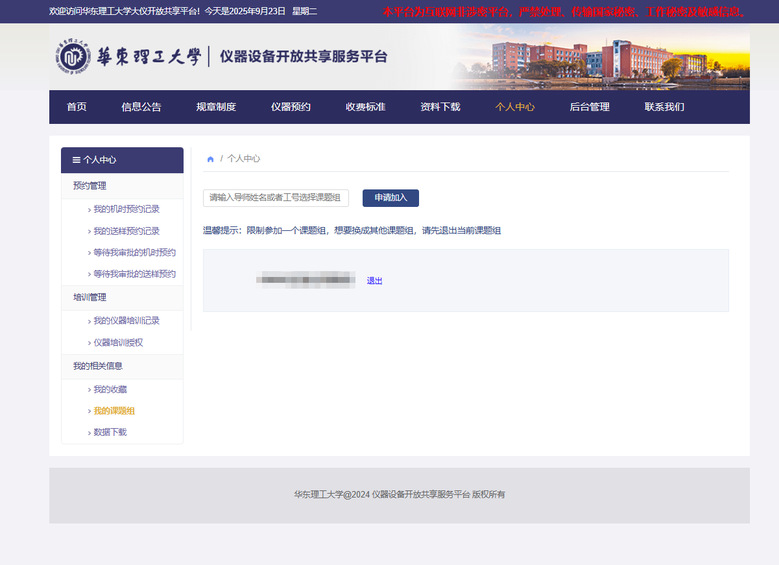The width and height of the screenshot is (779, 565).
Task: Click the university emblem logo
Action: click(72, 58)
